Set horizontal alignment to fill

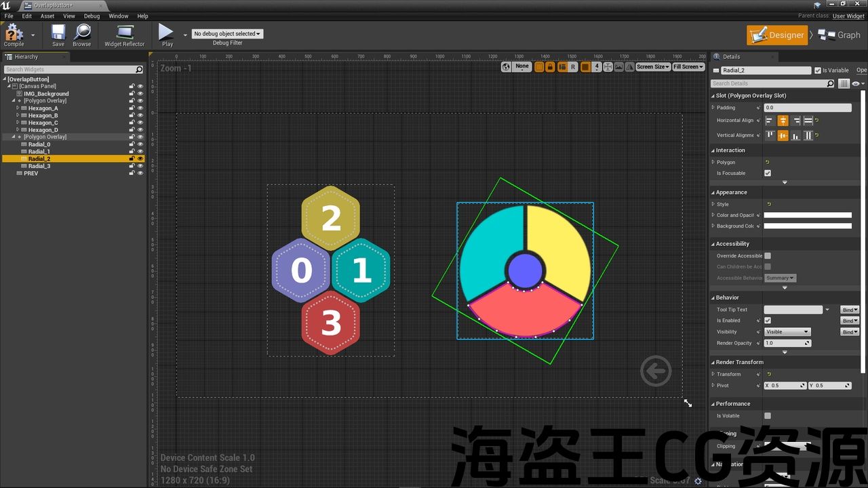click(x=808, y=121)
